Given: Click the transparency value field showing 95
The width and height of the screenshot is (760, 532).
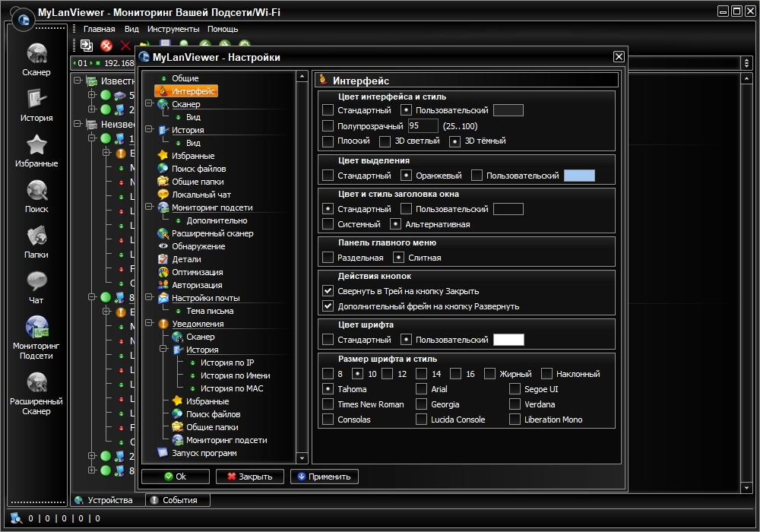Looking at the screenshot, I should [423, 126].
